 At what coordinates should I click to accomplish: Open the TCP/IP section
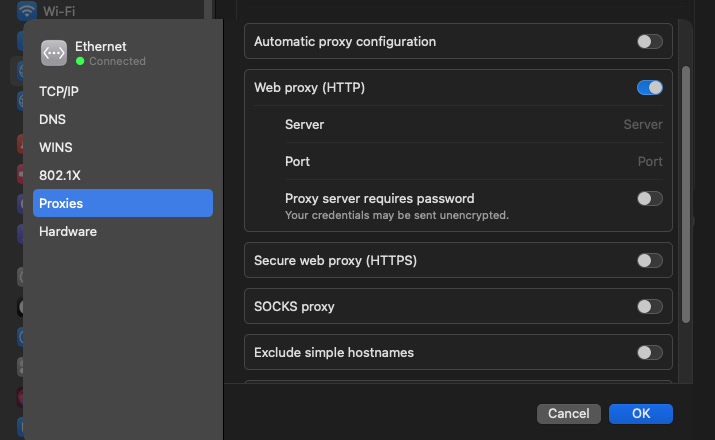coord(123,92)
